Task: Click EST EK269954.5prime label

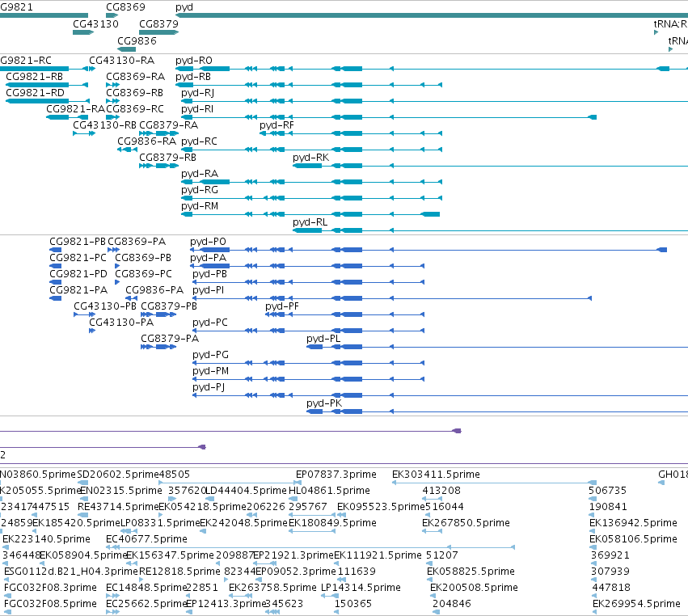Action: (637, 604)
